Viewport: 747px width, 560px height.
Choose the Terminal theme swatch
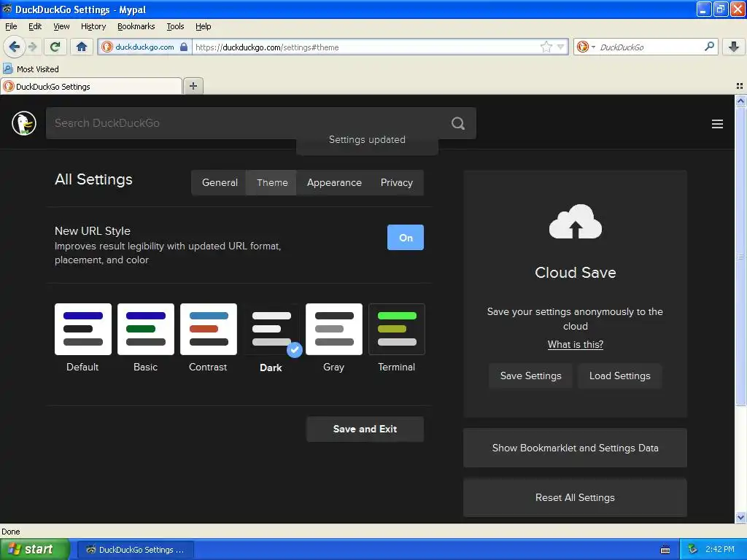click(396, 329)
